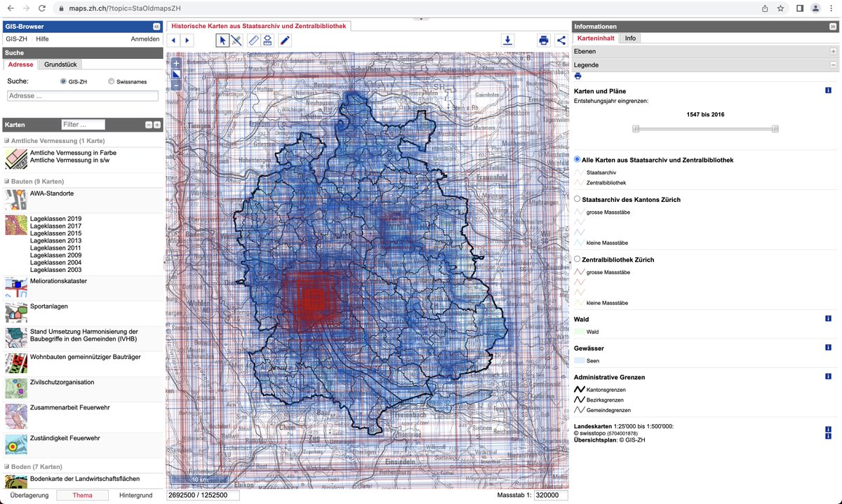Select the Hintergrund bottom tab
Screen dimensions: 842x504
pyautogui.click(x=135, y=495)
